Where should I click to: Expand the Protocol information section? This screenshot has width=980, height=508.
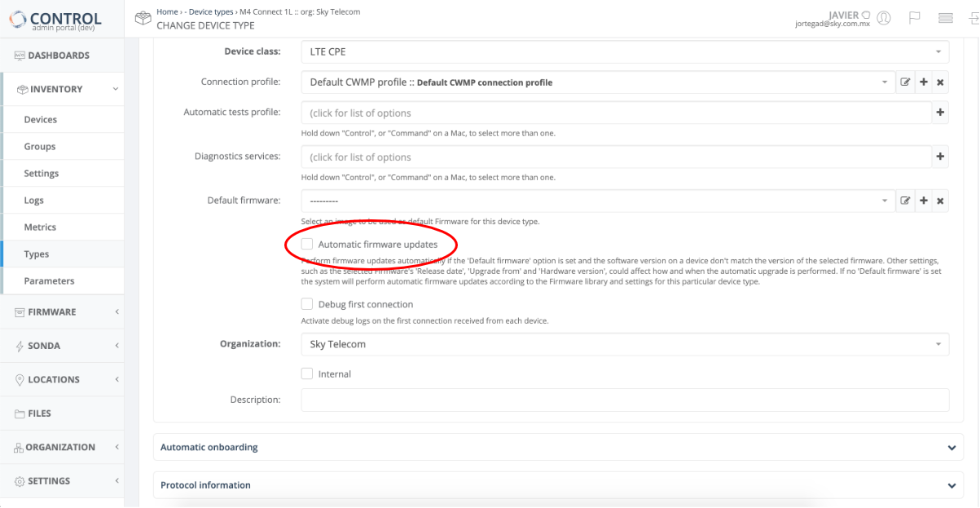click(x=558, y=485)
